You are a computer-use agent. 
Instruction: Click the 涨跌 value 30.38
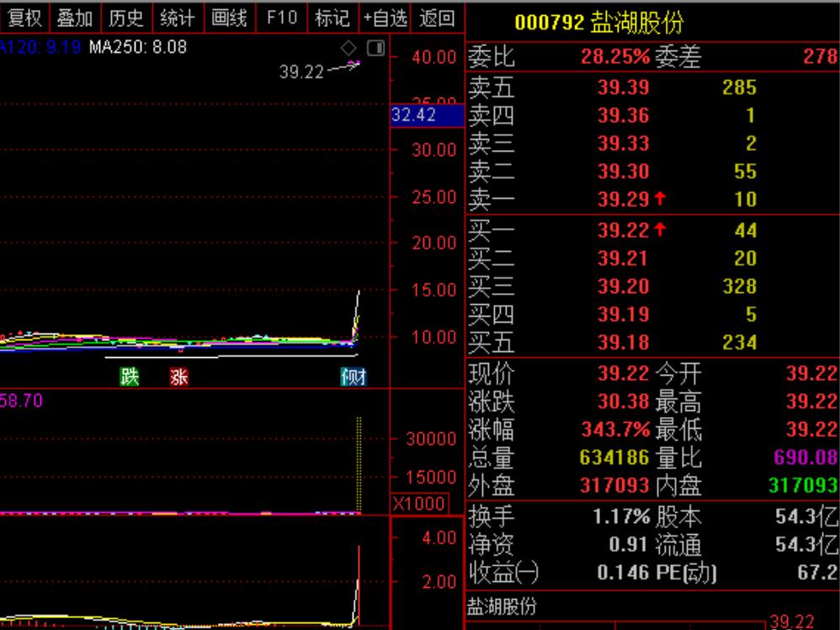623,402
